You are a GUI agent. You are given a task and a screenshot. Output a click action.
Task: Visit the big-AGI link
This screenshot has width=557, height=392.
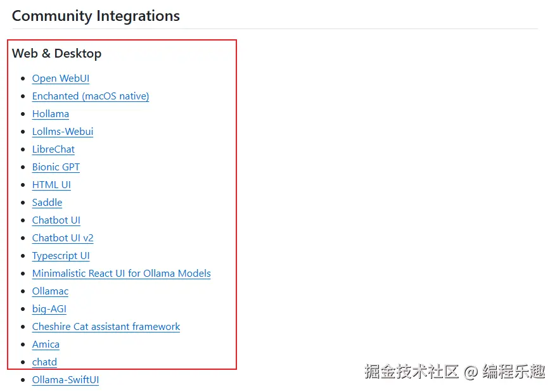pyautogui.click(x=49, y=309)
